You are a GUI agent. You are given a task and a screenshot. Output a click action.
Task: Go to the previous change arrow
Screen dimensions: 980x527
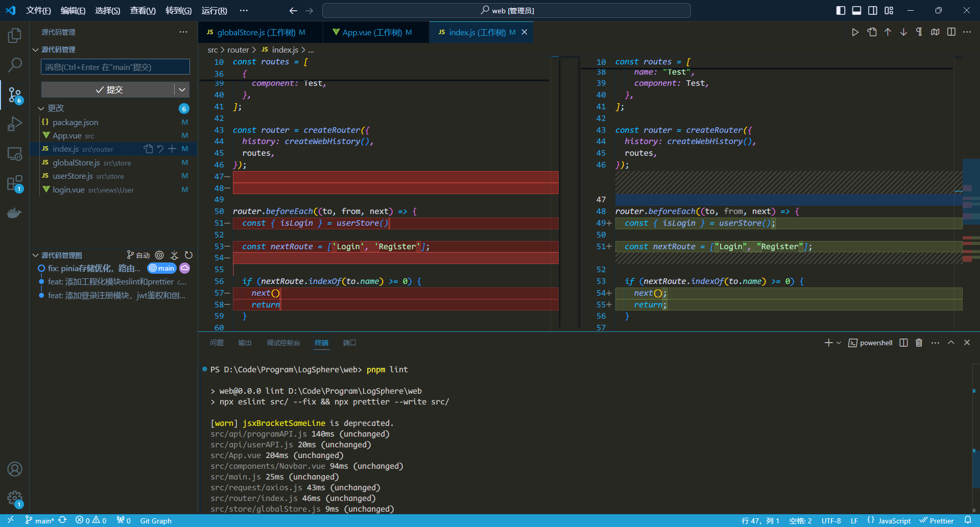888,32
